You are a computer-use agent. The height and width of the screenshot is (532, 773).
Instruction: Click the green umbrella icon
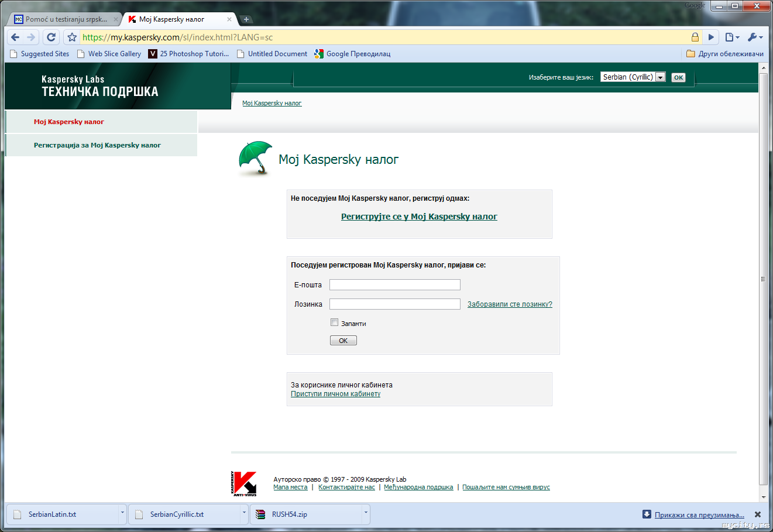(x=255, y=159)
